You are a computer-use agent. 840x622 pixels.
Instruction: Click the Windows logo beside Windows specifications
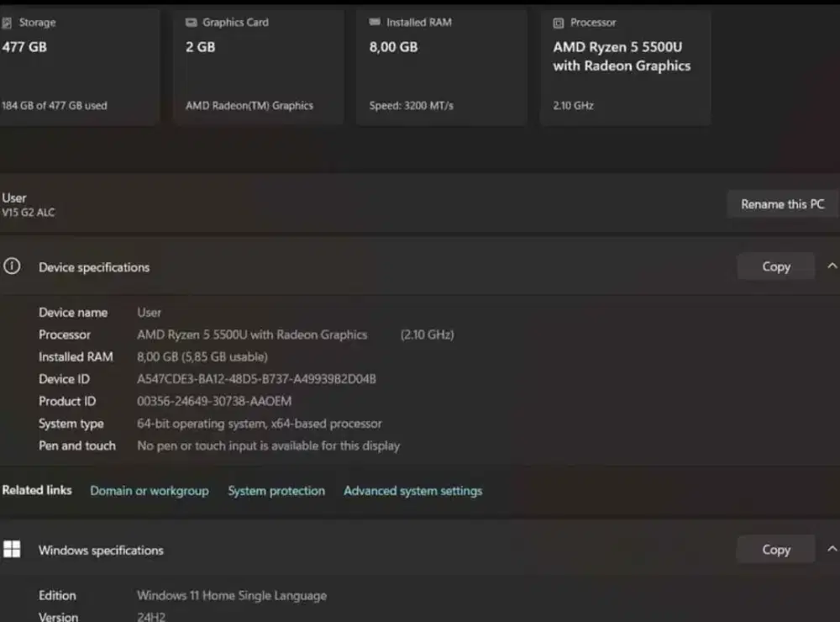pos(12,549)
